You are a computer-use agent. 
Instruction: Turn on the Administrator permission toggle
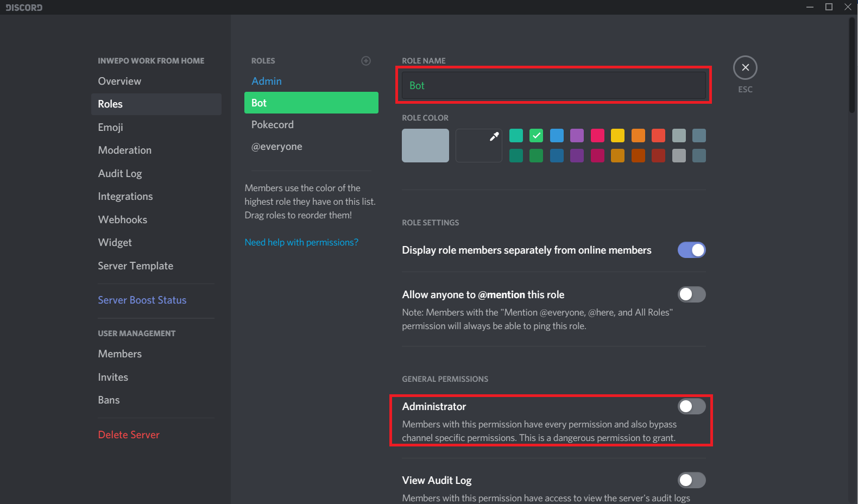(691, 406)
